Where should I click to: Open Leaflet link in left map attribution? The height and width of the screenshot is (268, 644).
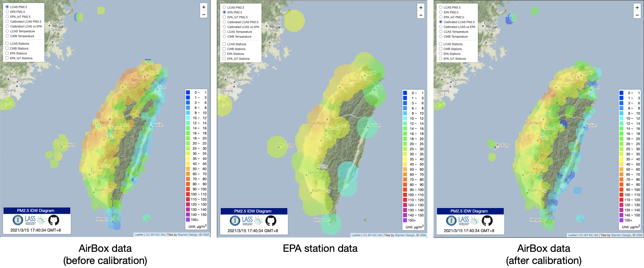139,235
